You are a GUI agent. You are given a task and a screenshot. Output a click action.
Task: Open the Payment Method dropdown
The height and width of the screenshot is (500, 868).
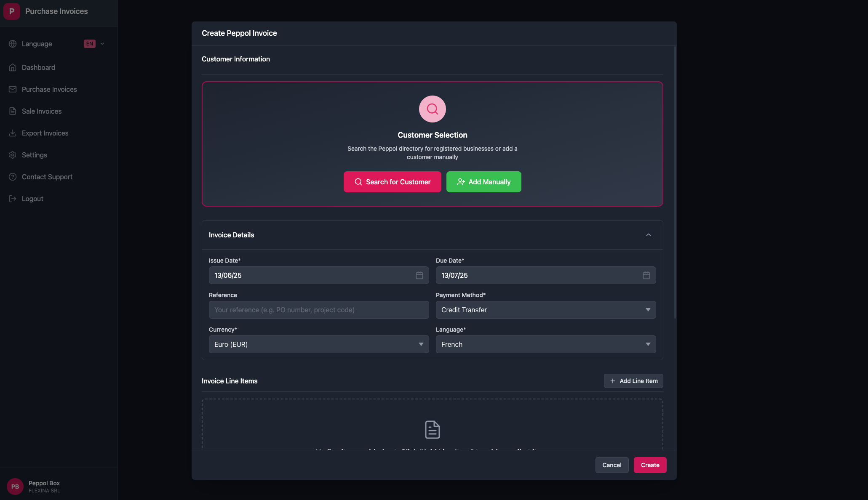pos(546,310)
